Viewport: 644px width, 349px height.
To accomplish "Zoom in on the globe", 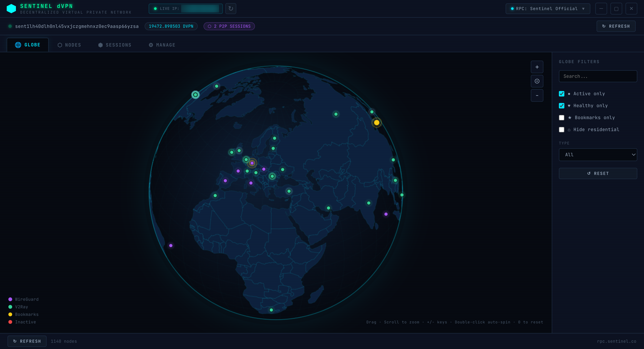I will point(537,67).
